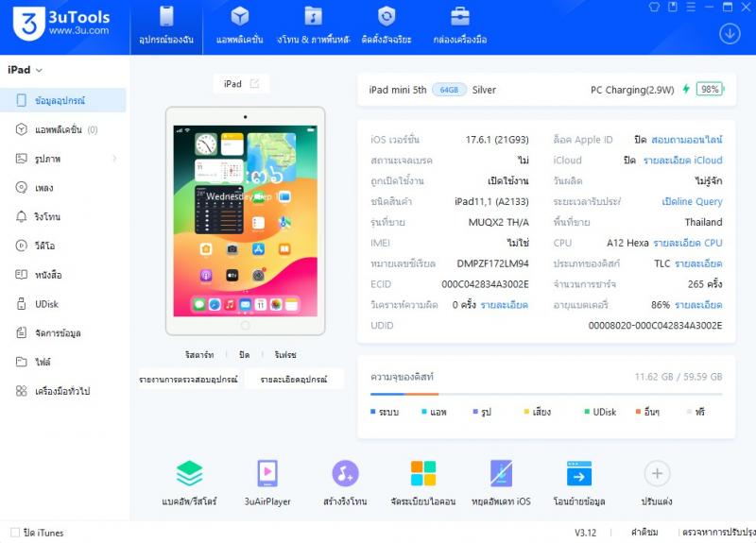Open เพลง music sidebar item
The width and height of the screenshot is (756, 543).
click(63, 187)
